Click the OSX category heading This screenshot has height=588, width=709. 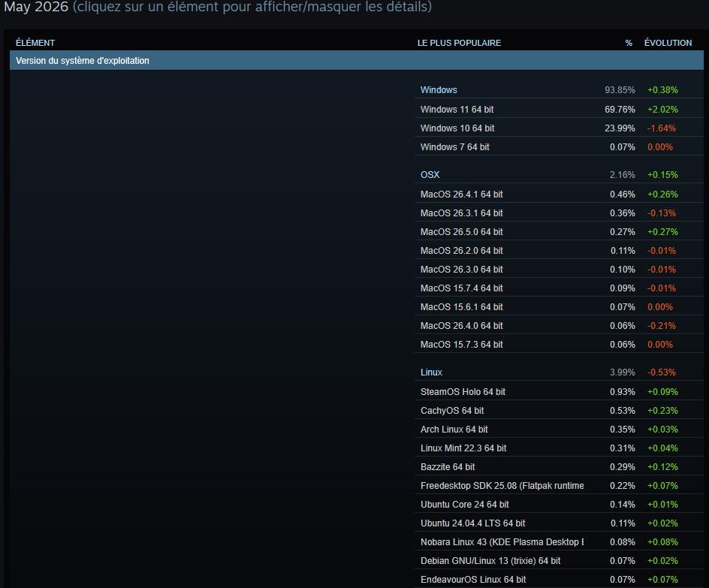(430, 175)
